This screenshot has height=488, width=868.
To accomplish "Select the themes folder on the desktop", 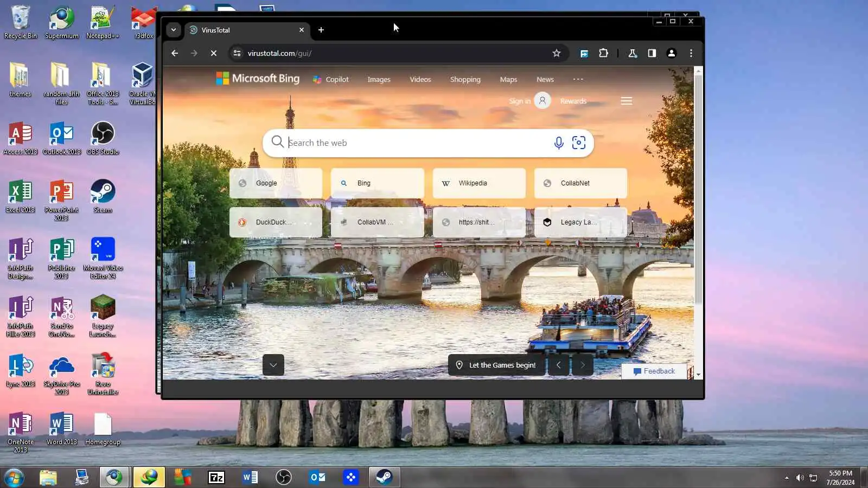I will 20,80.
